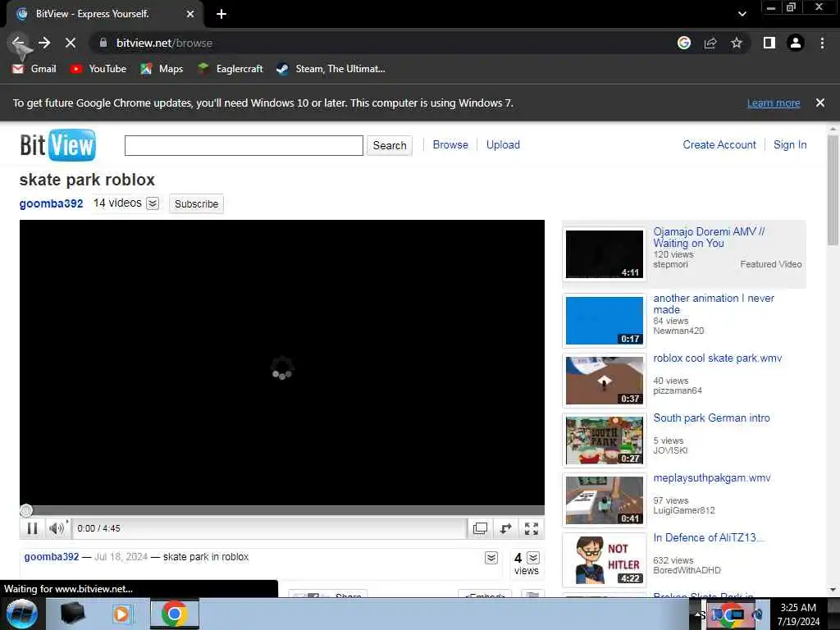Open the NOT HITLER video thumbnail
Image resolution: width=840 pixels, height=630 pixels.
[605, 560]
